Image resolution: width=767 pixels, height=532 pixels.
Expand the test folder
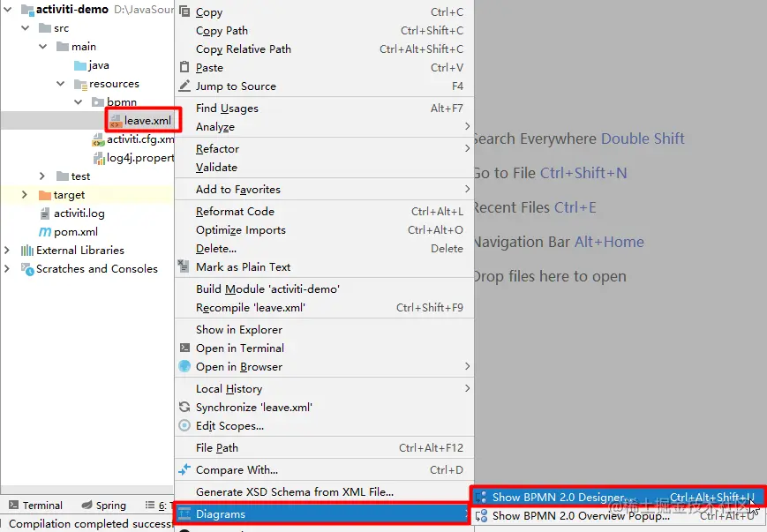[x=42, y=176]
